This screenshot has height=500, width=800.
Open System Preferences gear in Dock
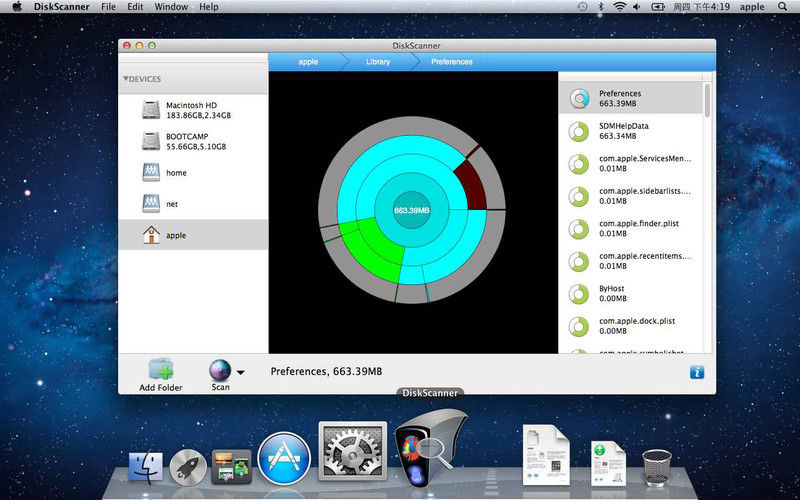point(353,451)
